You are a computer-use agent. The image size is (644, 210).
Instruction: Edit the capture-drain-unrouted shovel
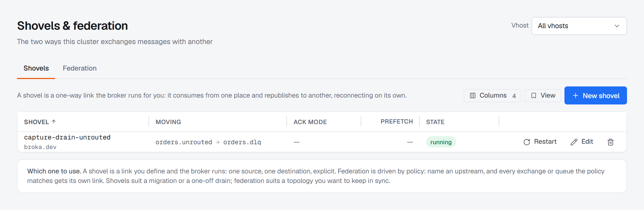pyautogui.click(x=582, y=142)
